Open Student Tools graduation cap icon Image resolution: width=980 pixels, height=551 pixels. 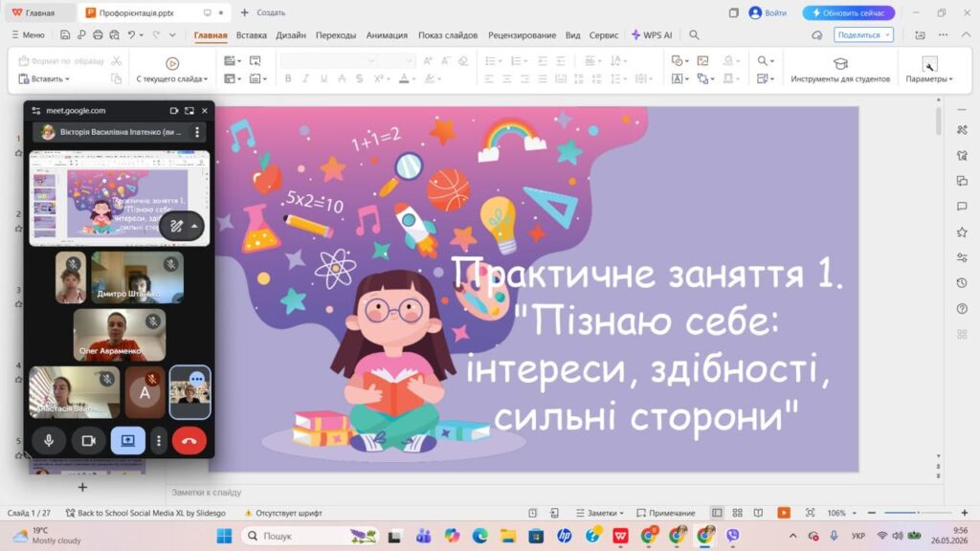pyautogui.click(x=840, y=63)
